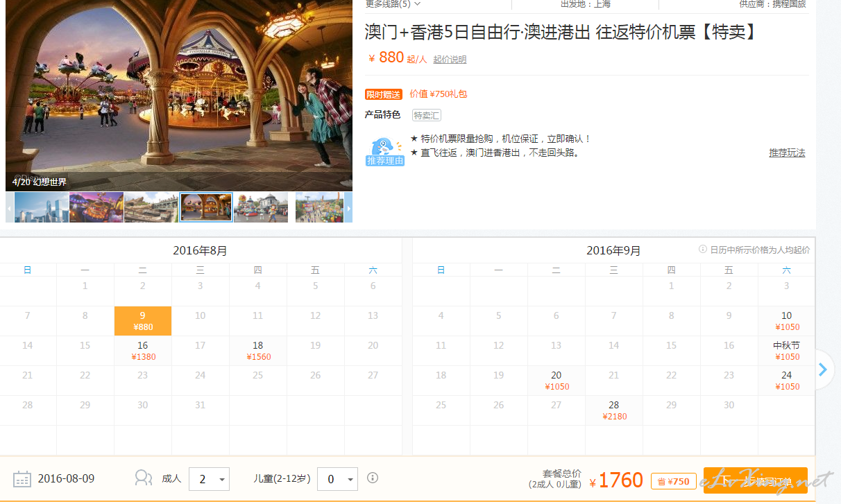Click the 推荐理由 dolphin icon
The width and height of the screenshot is (841, 504).
click(385, 151)
